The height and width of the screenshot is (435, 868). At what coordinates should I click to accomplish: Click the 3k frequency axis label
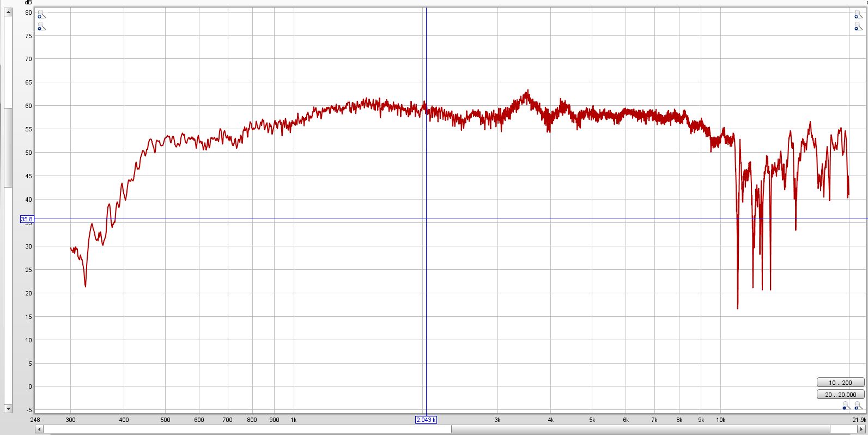click(497, 420)
